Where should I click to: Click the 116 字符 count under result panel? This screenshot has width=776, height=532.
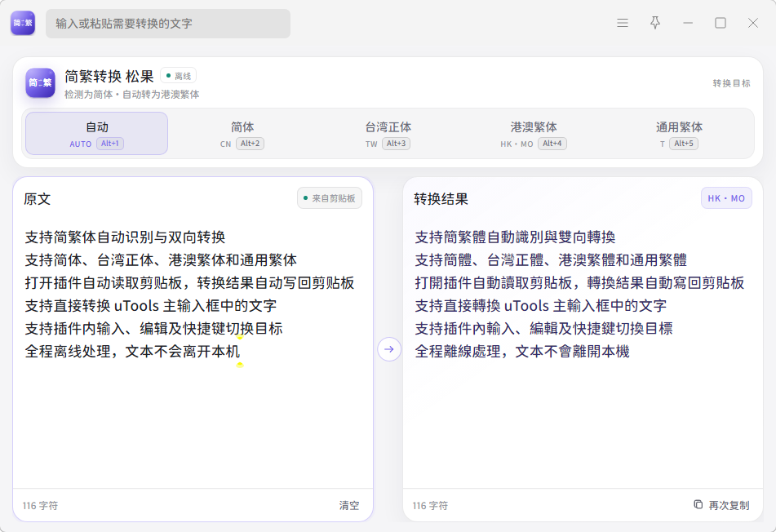click(x=430, y=506)
